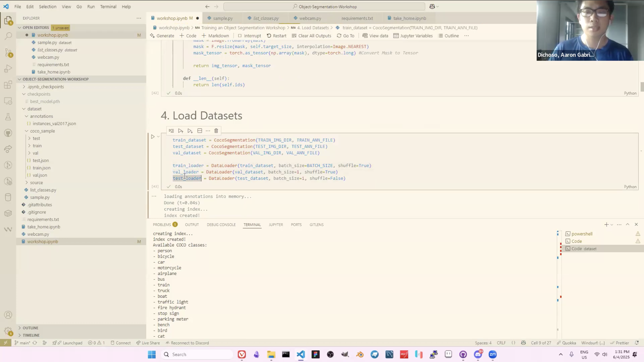Open the run cell dropdown arrow

click(x=158, y=137)
